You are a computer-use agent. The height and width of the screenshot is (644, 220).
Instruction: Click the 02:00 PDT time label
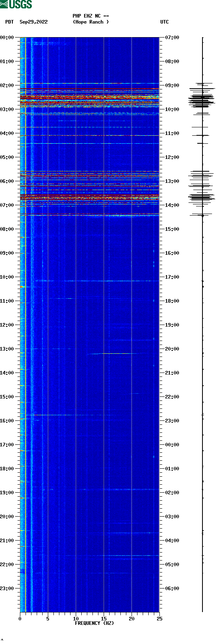pyautogui.click(x=7, y=85)
